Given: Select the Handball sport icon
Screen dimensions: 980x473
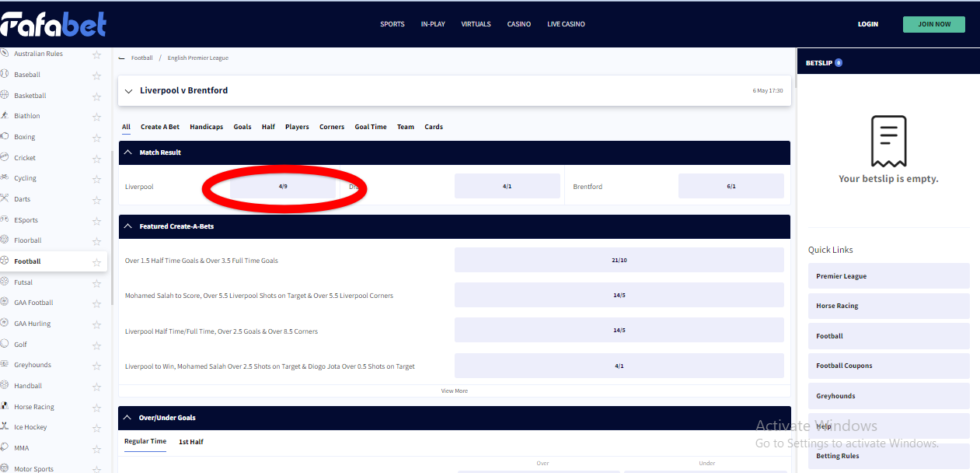Looking at the screenshot, I should 5,386.
